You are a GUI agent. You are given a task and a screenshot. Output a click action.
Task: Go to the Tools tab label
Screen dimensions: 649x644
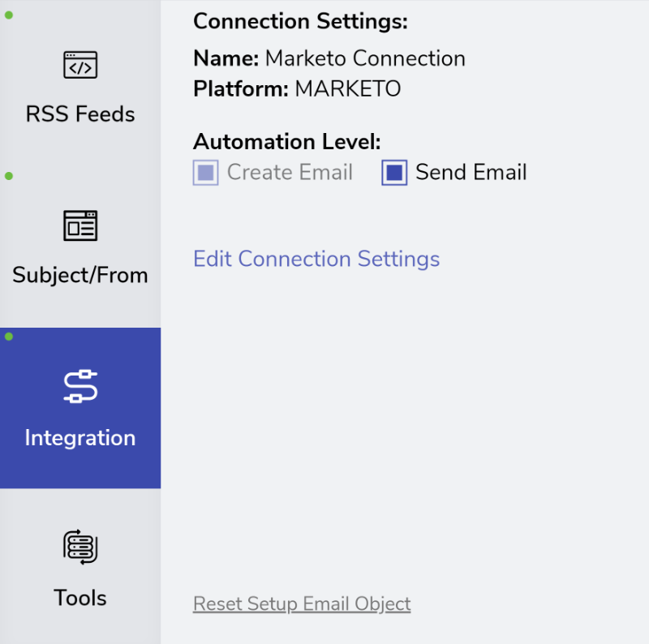click(80, 598)
